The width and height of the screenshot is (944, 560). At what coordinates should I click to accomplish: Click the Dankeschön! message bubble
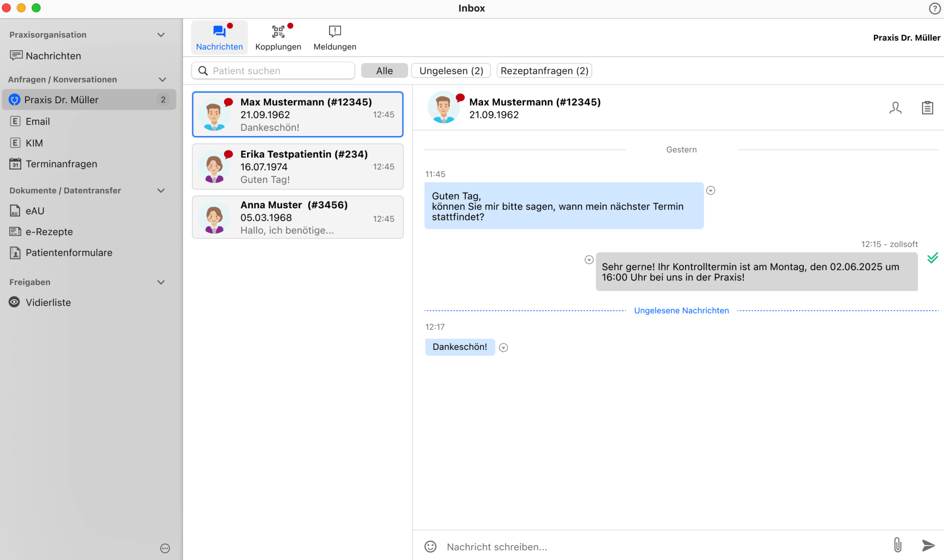tap(460, 347)
